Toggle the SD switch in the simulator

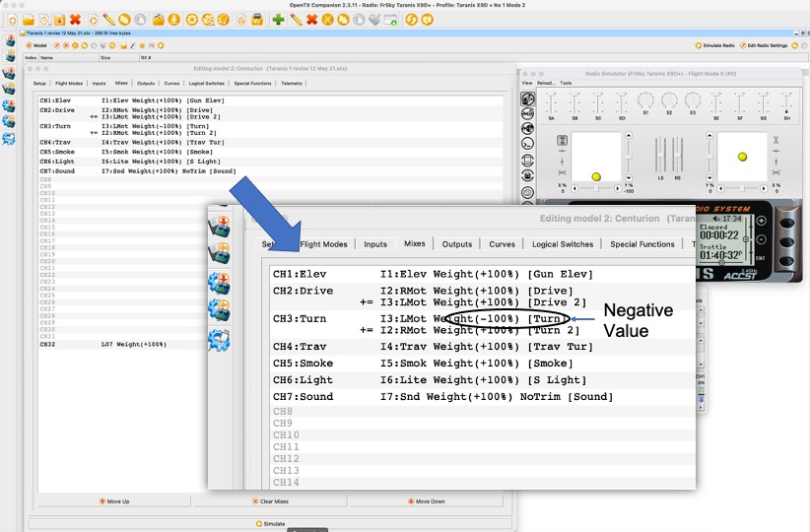click(x=622, y=103)
